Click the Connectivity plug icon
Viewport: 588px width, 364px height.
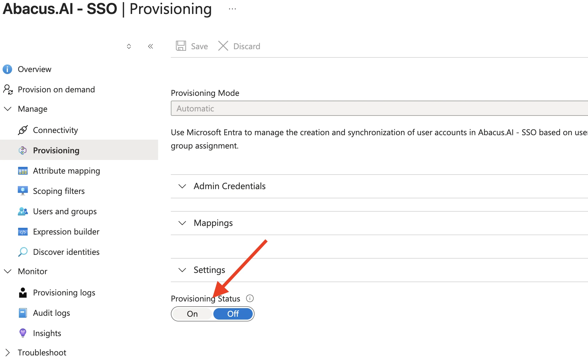[x=23, y=130]
